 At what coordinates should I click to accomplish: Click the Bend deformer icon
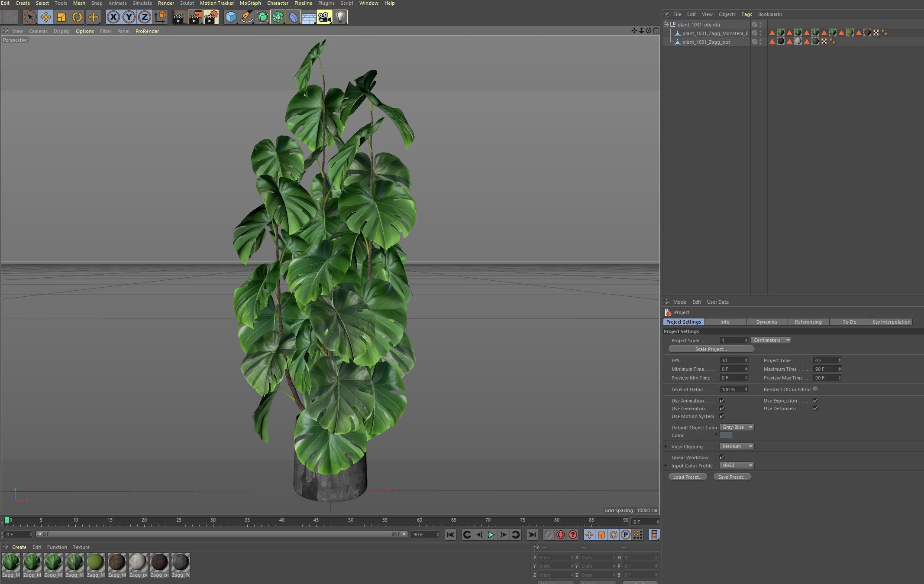[x=293, y=17]
